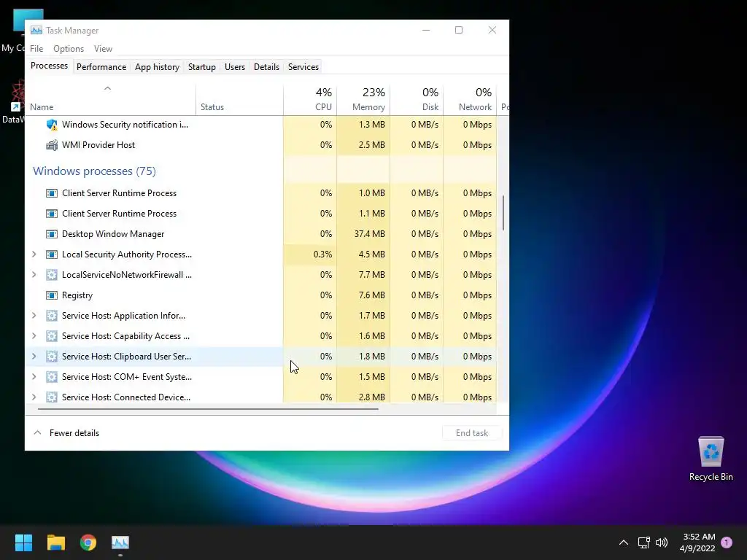Click the Service Host: Capability Access gear icon

[52, 336]
